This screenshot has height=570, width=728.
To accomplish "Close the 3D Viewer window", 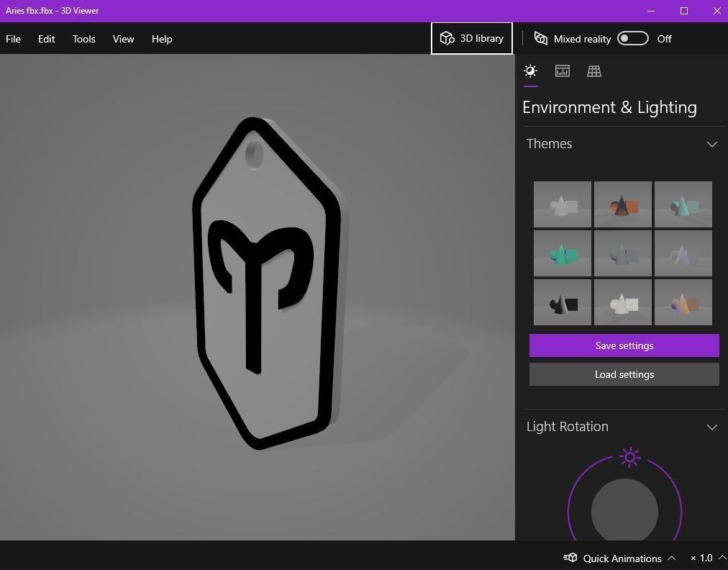I will [716, 11].
